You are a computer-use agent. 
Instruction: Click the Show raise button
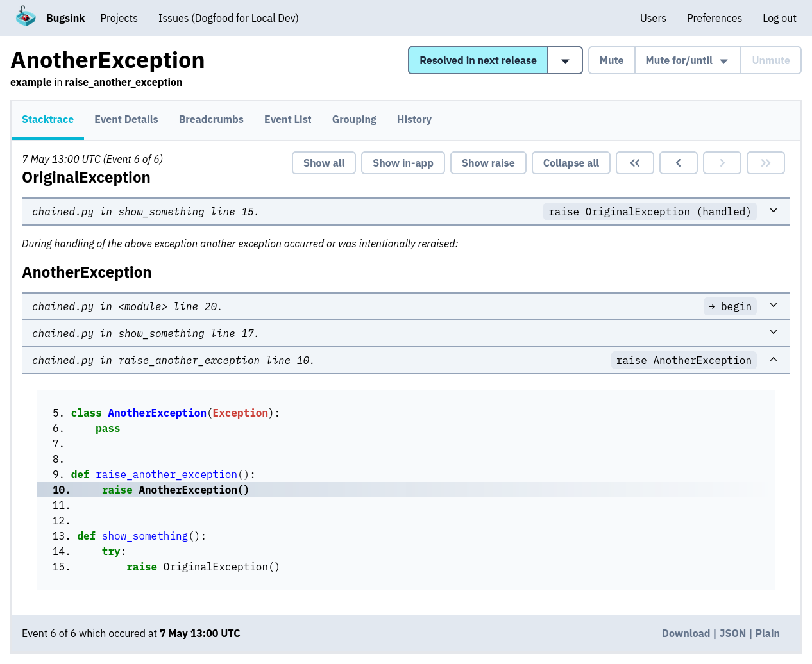point(488,163)
